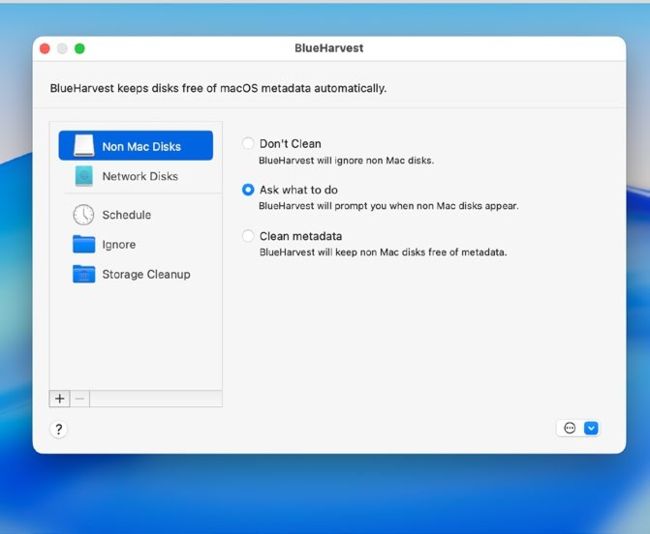Click the plus button to add an item
The height and width of the screenshot is (534, 650).
(60, 399)
